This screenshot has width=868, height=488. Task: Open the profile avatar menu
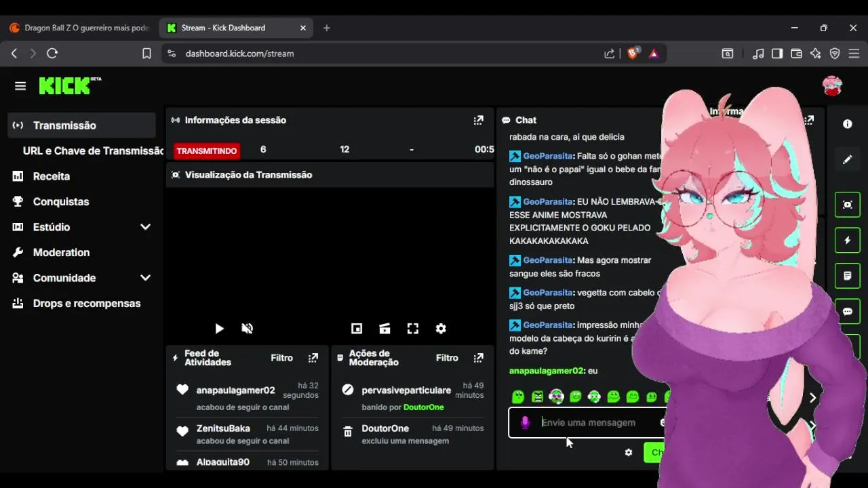[832, 86]
